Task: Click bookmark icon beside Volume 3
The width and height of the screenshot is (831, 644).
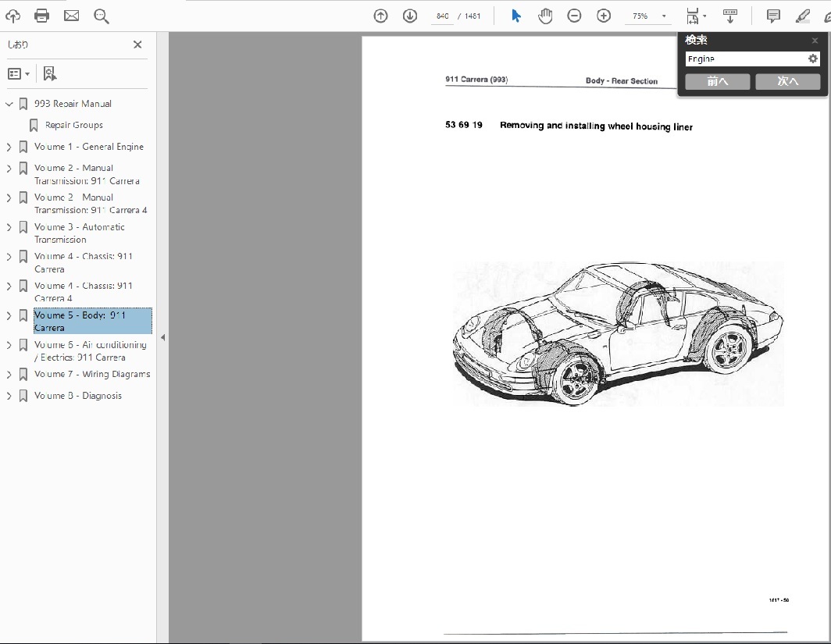Action: point(23,228)
